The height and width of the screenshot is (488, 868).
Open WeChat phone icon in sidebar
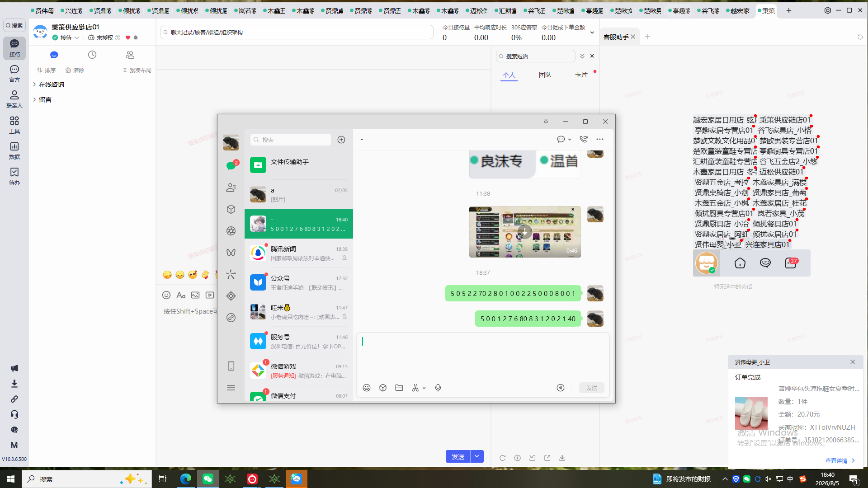(231, 366)
